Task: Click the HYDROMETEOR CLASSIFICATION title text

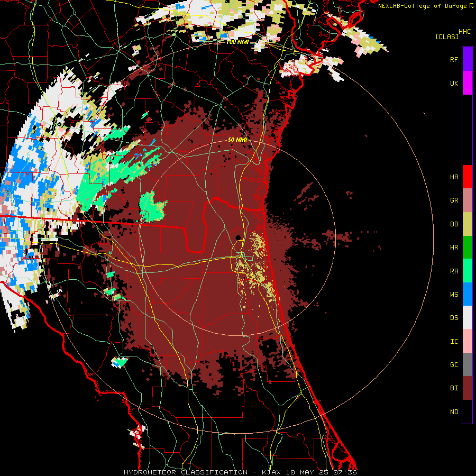Action: (186, 472)
